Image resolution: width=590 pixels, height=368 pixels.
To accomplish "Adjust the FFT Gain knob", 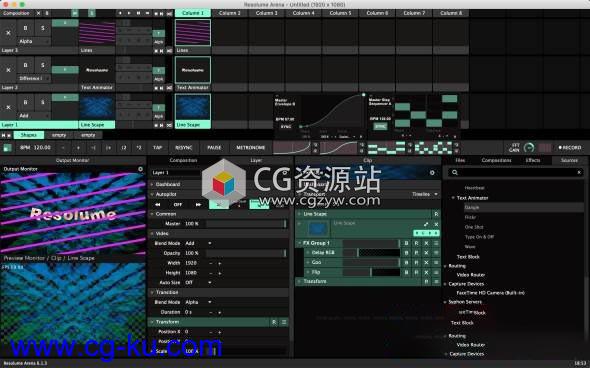I will [x=529, y=148].
